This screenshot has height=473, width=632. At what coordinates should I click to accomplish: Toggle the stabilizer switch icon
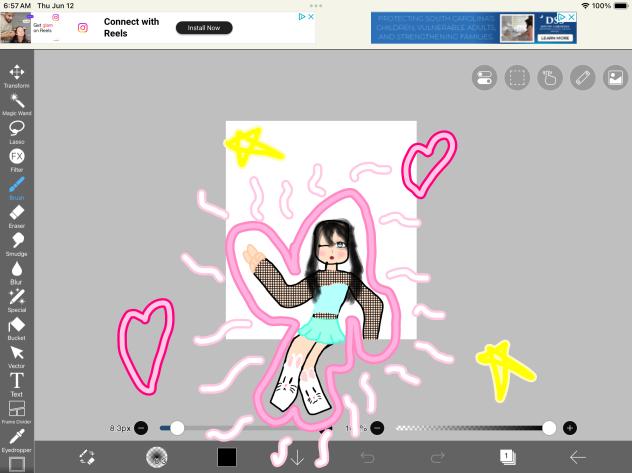click(484, 77)
